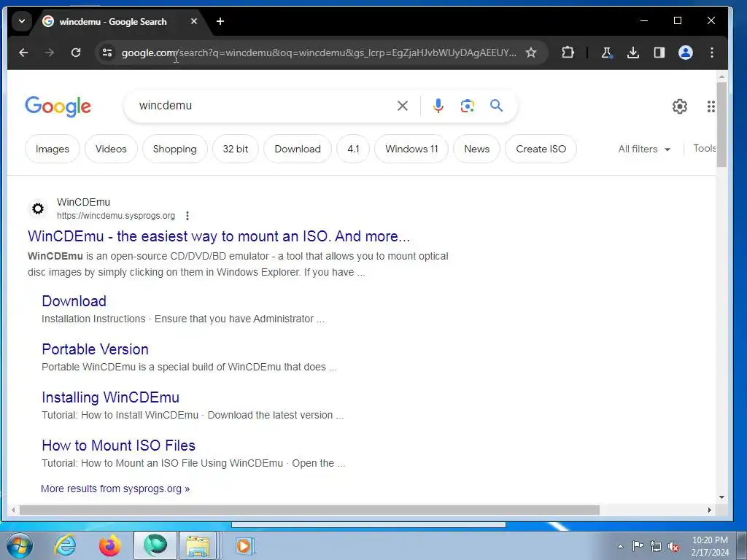
Task: Reload the Google search page
Action: click(x=76, y=52)
